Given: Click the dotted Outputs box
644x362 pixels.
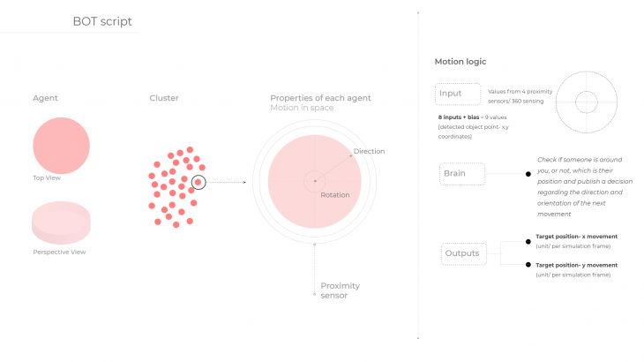Looking at the screenshot, I should pos(463,253).
